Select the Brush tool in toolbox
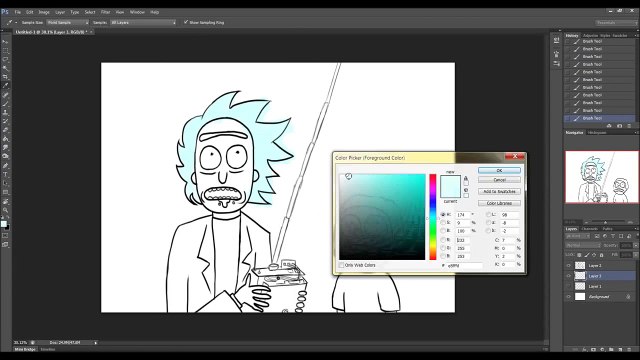 point(5,104)
